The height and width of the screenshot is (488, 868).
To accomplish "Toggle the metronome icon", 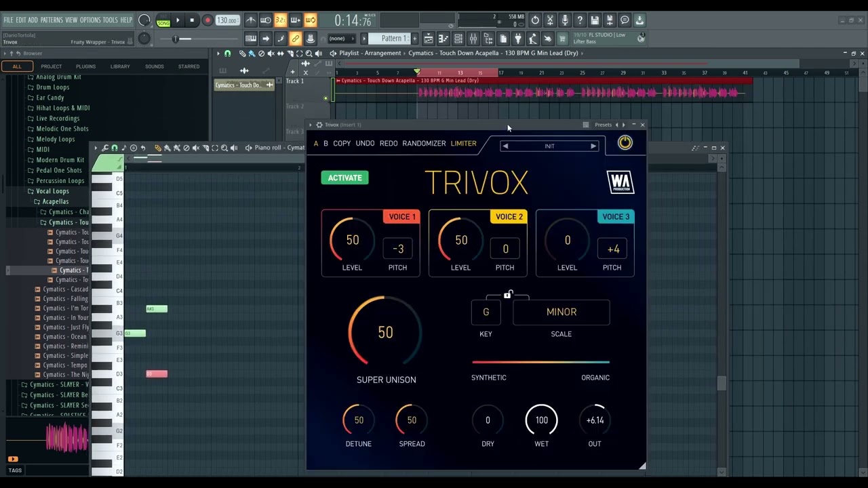I will pyautogui.click(x=251, y=20).
